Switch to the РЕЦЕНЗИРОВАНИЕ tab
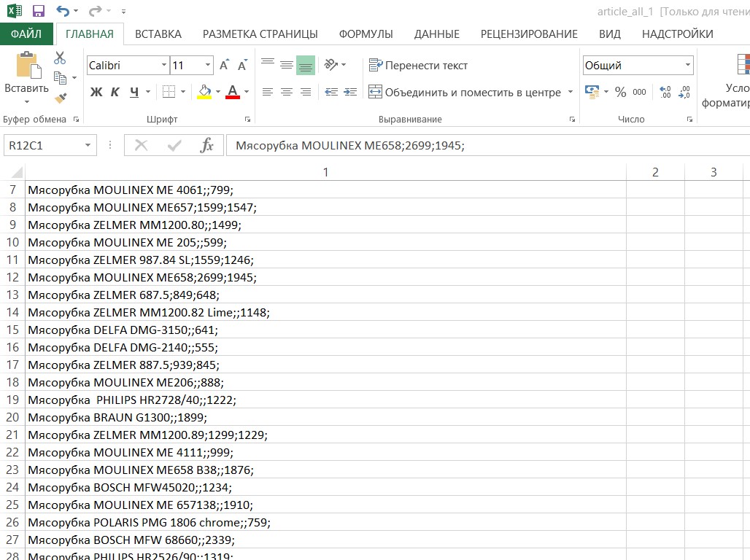 pyautogui.click(x=529, y=34)
